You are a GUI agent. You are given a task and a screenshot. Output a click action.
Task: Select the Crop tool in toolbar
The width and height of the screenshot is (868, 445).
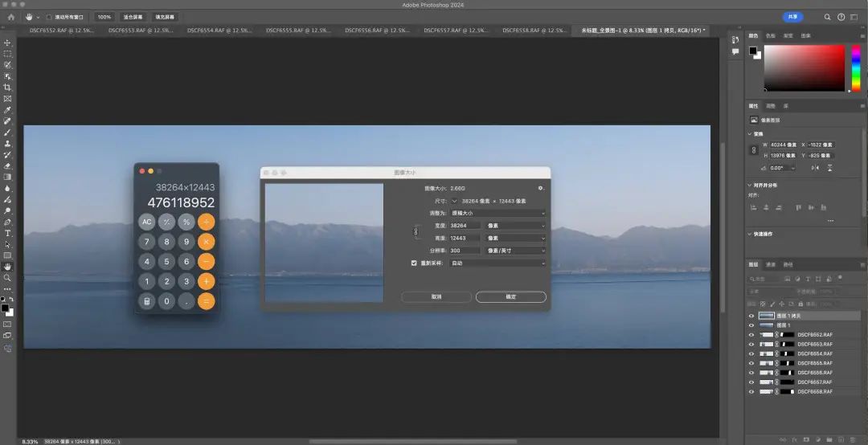8,88
